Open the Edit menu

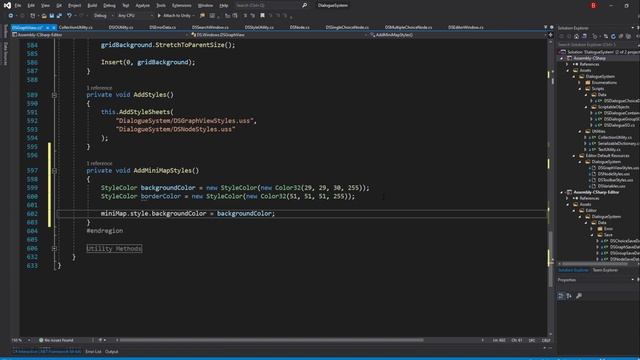tap(31, 5)
